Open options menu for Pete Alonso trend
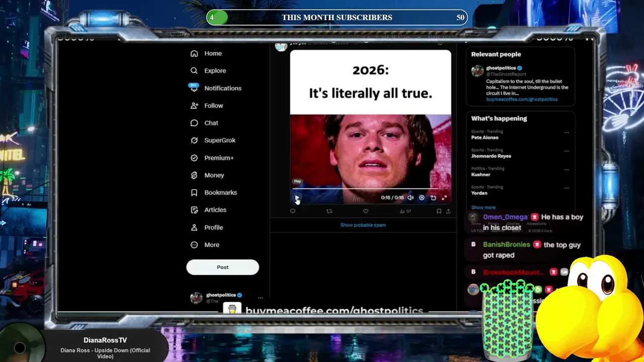This screenshot has height=362, width=644. (x=567, y=133)
